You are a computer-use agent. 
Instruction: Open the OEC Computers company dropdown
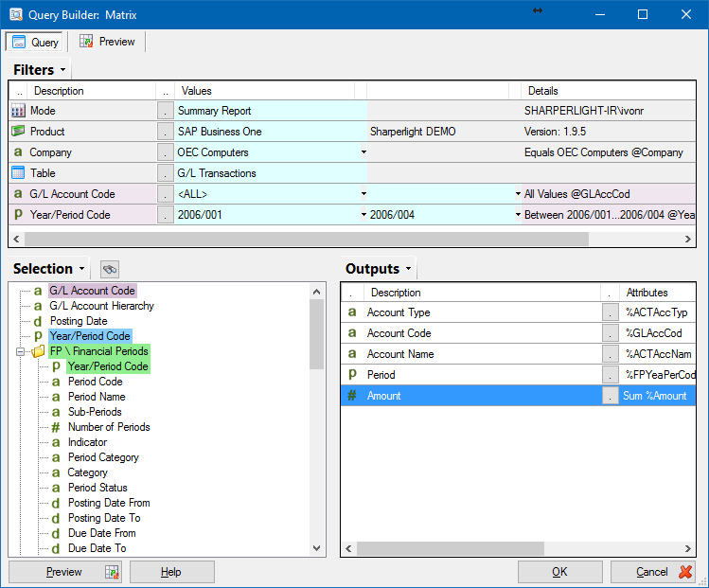click(x=363, y=152)
